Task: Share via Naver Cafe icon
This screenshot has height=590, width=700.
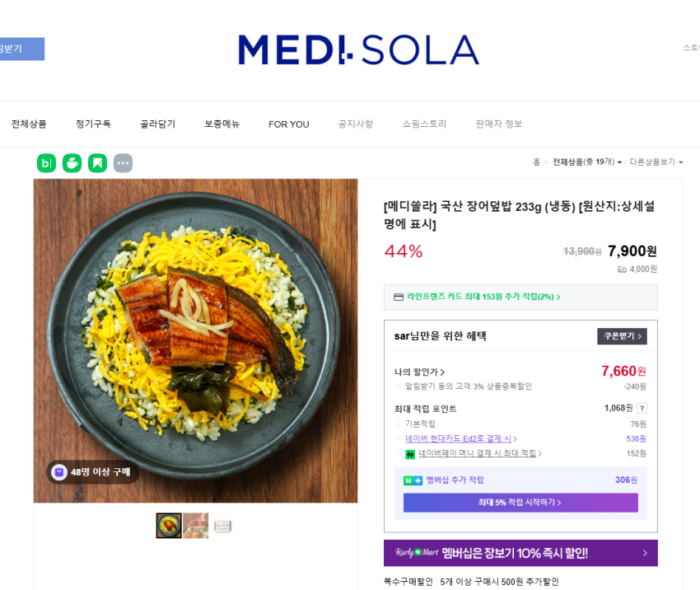Action: [x=72, y=163]
